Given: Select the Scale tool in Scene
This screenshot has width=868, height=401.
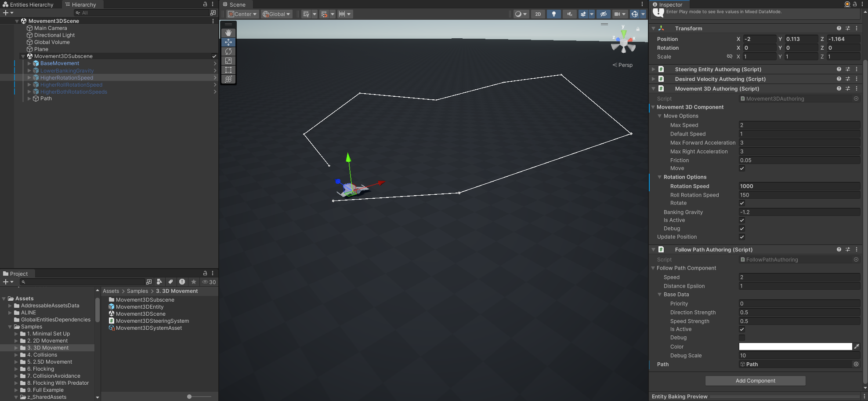Looking at the screenshot, I should [228, 61].
